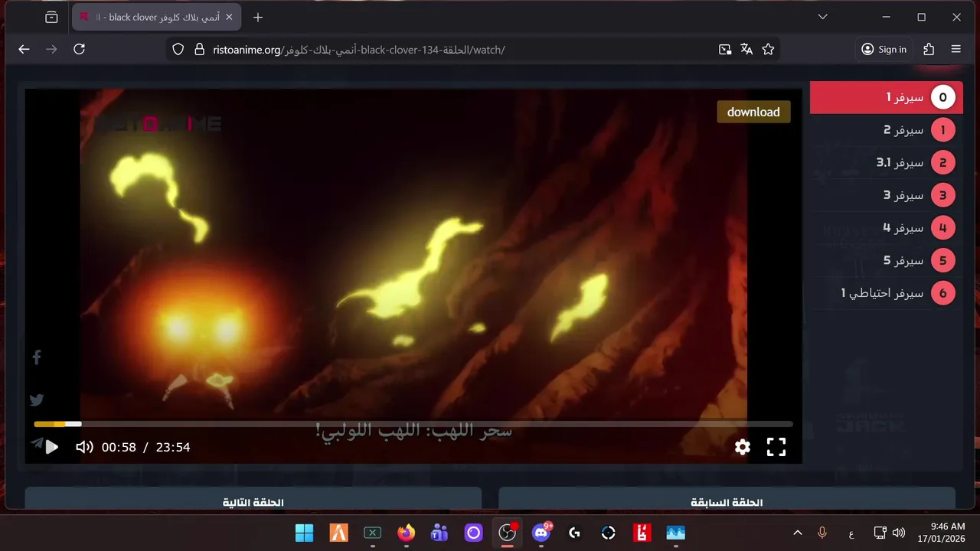Reload the current page
Image resolution: width=980 pixels, height=551 pixels.
[79, 49]
